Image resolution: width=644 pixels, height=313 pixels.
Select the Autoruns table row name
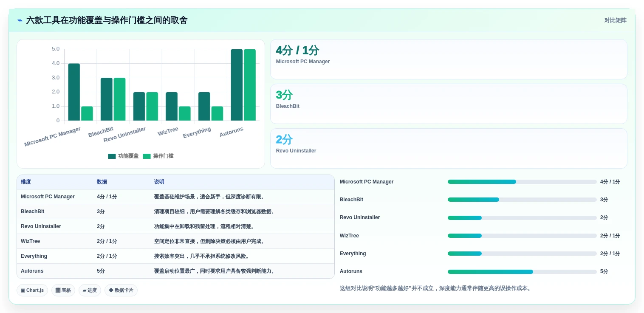pyautogui.click(x=32, y=271)
